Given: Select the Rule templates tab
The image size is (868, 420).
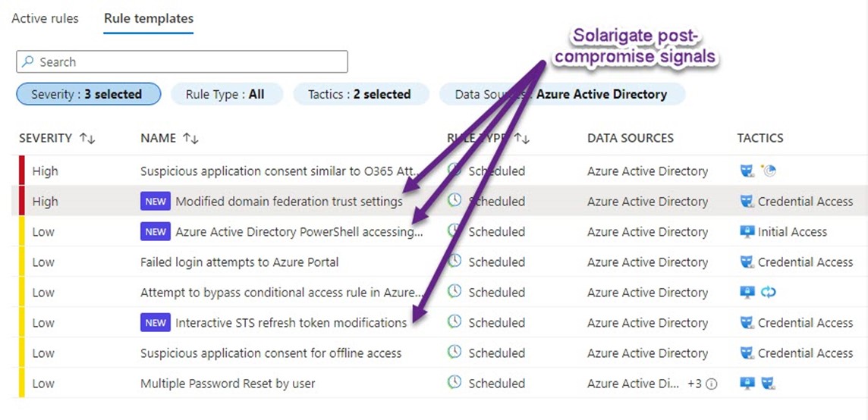Looking at the screenshot, I should 149,18.
